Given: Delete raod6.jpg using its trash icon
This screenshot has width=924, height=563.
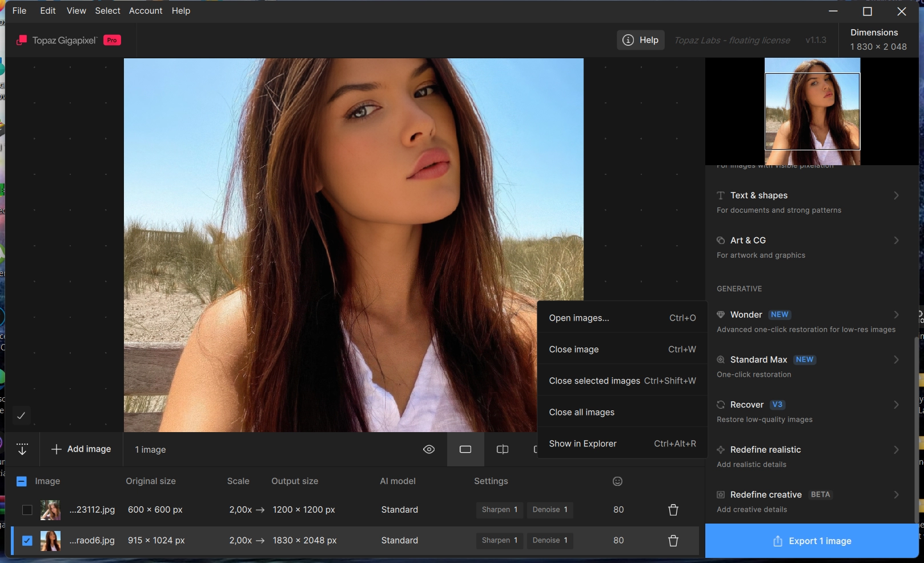Looking at the screenshot, I should (673, 541).
